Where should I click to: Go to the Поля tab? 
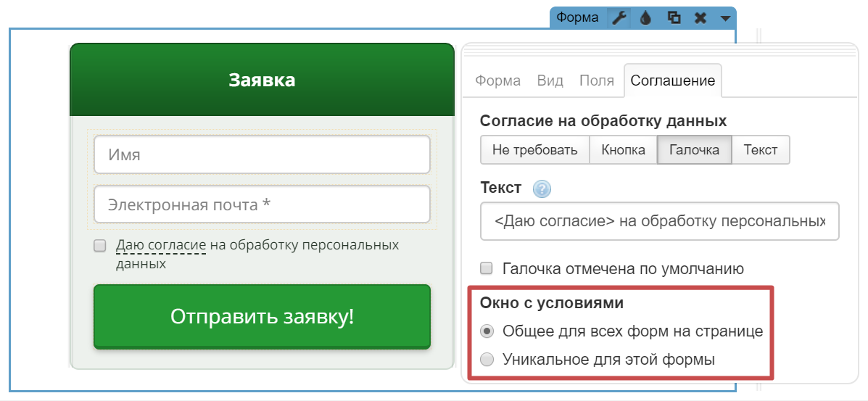pyautogui.click(x=596, y=80)
